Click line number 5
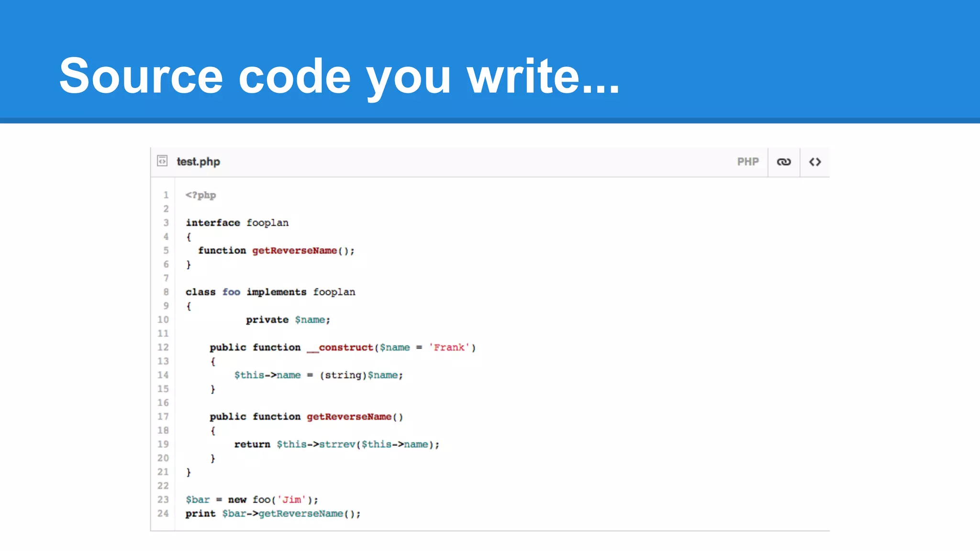 166,251
